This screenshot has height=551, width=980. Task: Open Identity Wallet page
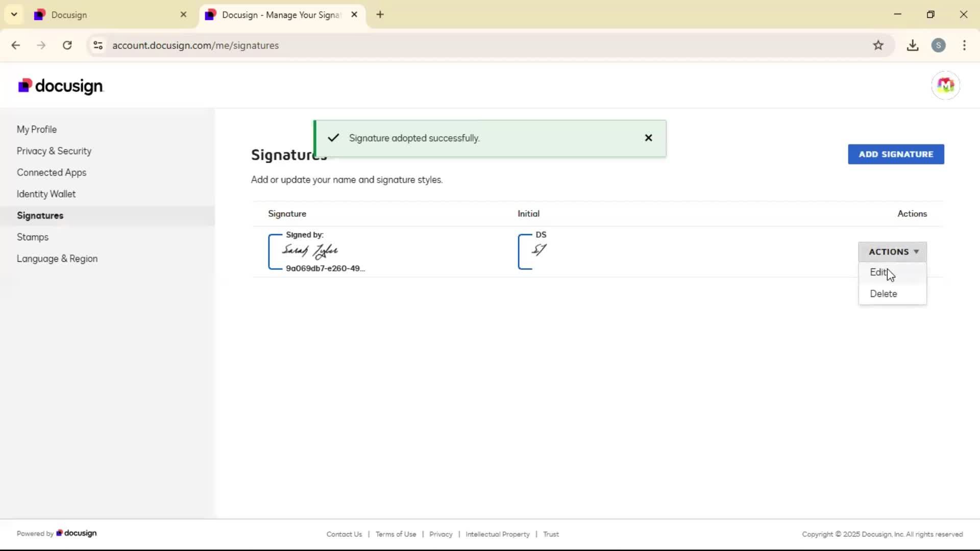coord(46,194)
